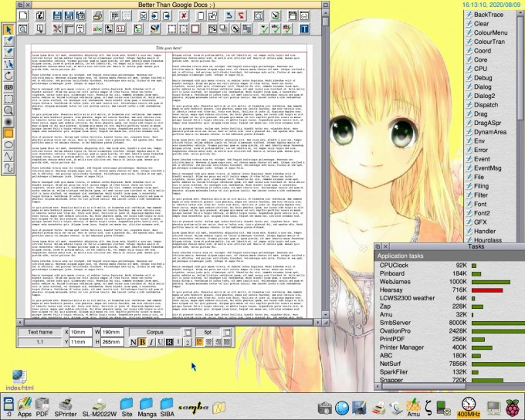The width and height of the screenshot is (525, 420).
Task: Select the arrow pointer tool
Action: click(8, 30)
